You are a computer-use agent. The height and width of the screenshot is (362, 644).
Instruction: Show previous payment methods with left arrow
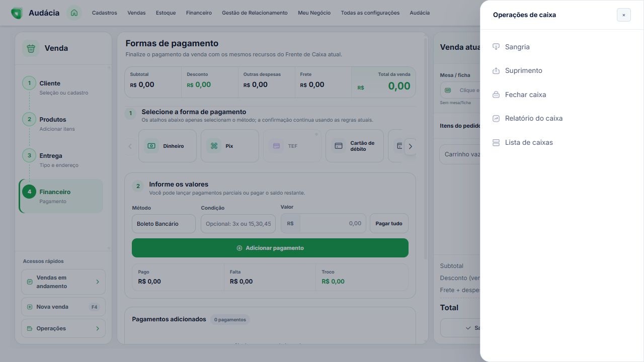[130, 146]
